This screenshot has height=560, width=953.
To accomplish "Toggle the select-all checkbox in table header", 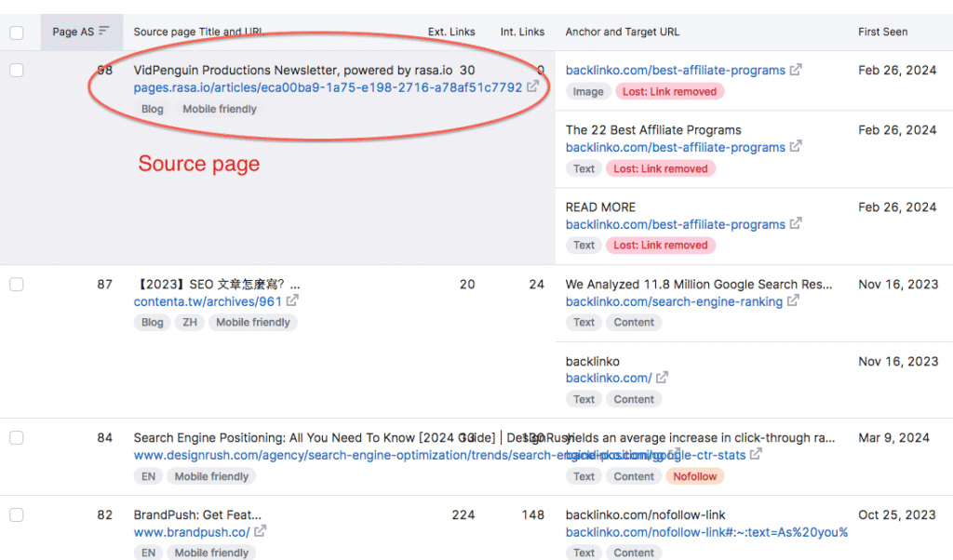I will 17,33.
